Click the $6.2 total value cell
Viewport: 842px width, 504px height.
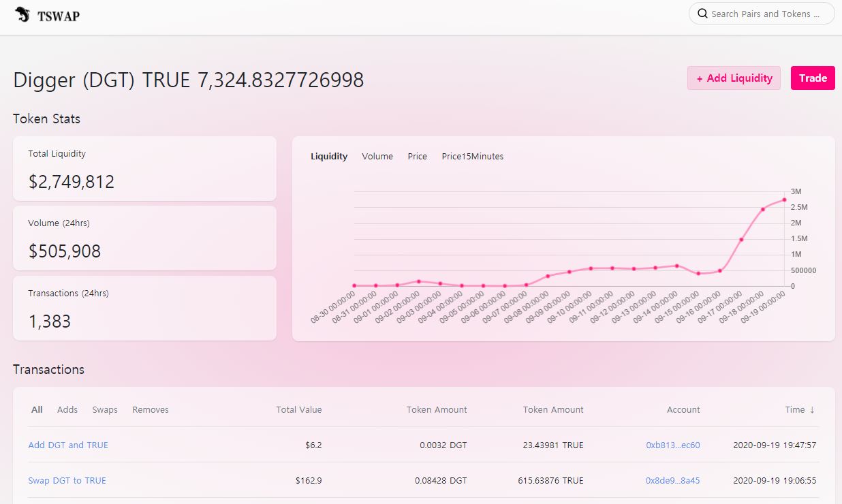pos(313,445)
